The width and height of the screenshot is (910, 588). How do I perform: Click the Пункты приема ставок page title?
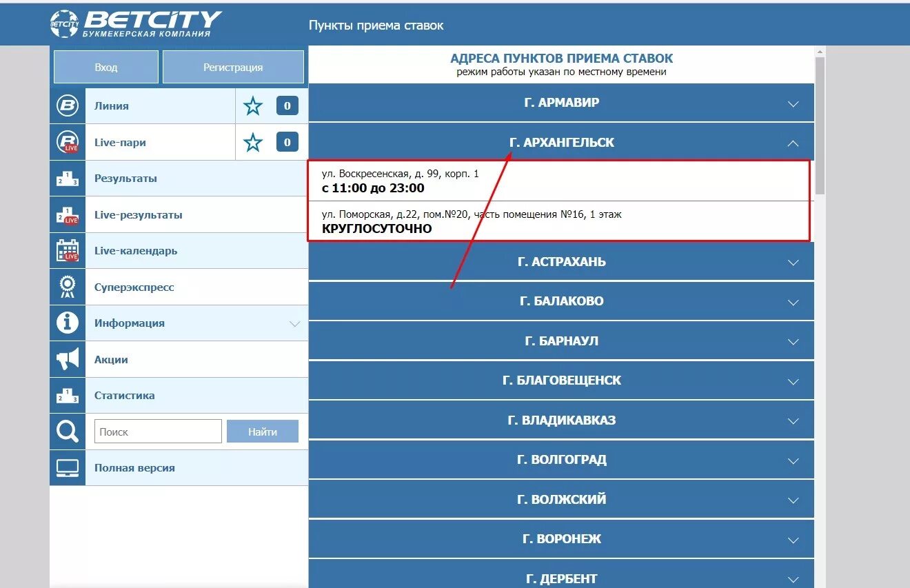376,26
